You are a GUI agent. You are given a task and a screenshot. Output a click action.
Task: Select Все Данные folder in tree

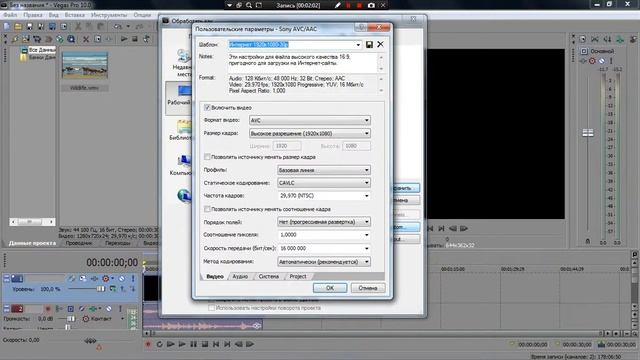coord(42,50)
